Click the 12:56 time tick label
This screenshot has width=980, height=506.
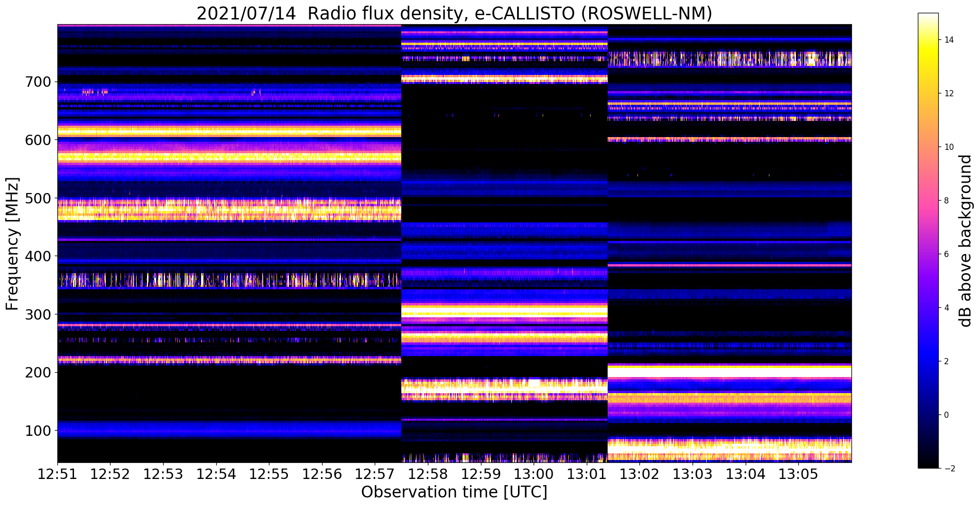click(323, 474)
